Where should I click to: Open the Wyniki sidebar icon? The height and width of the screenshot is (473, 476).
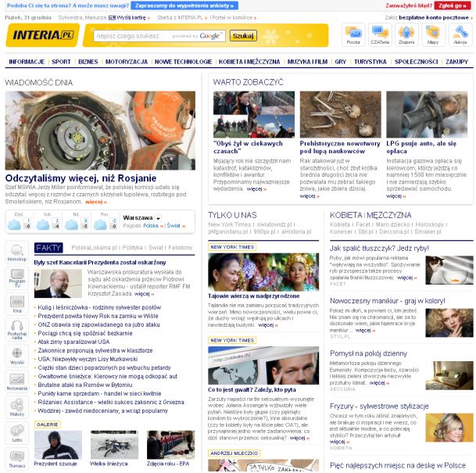coord(17,355)
